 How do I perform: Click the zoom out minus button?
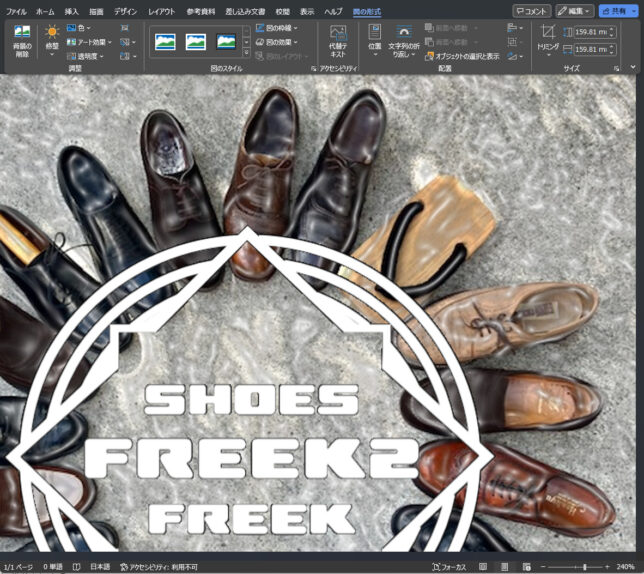(x=543, y=567)
